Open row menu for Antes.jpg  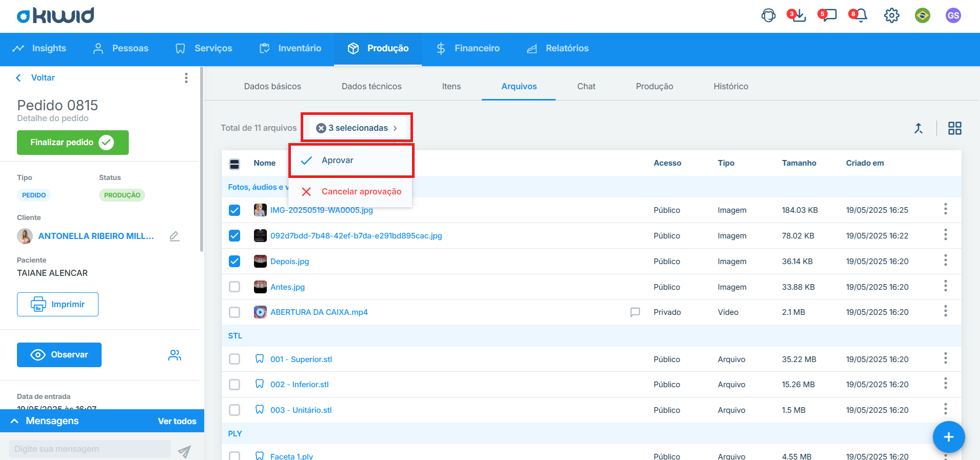(945, 286)
